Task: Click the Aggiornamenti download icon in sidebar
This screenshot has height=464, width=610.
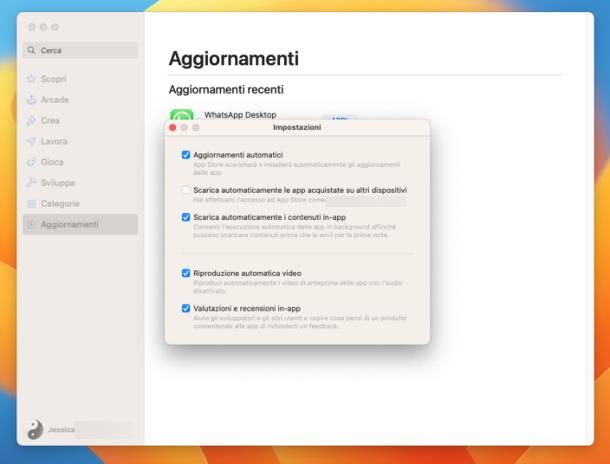Action: click(x=31, y=224)
